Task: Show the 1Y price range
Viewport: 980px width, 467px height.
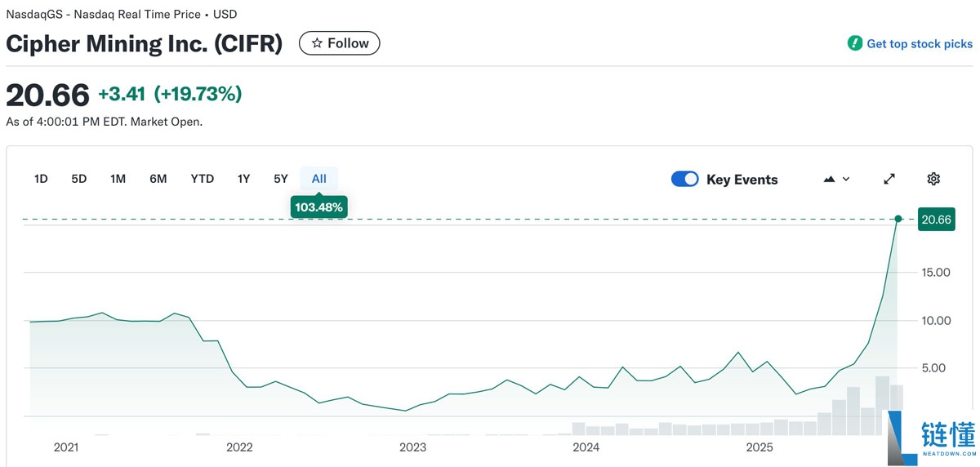Action: 243,179
